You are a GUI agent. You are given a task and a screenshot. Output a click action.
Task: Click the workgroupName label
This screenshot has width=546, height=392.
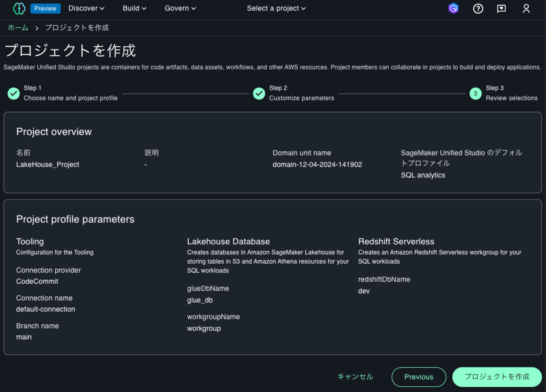pyautogui.click(x=213, y=317)
